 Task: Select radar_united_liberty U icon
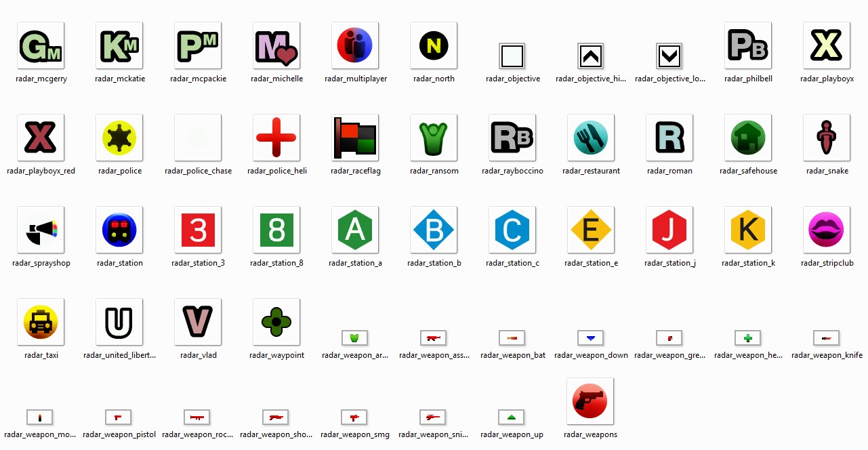point(119,322)
